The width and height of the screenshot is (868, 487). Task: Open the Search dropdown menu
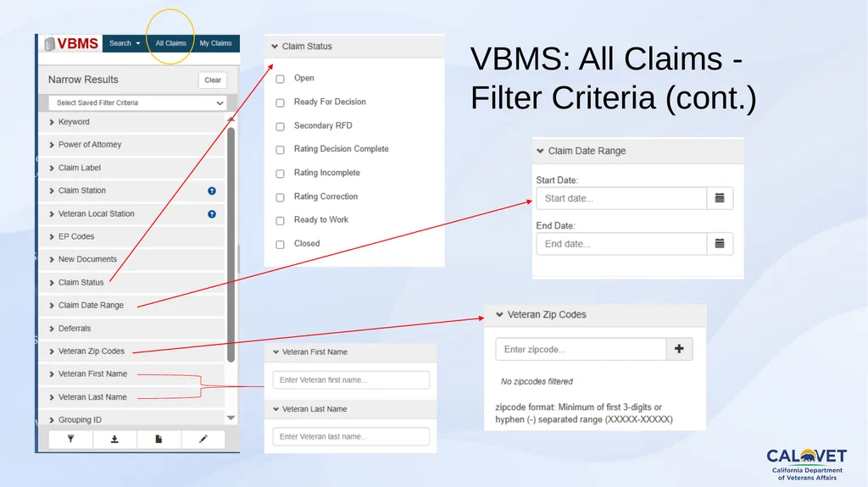tap(125, 43)
